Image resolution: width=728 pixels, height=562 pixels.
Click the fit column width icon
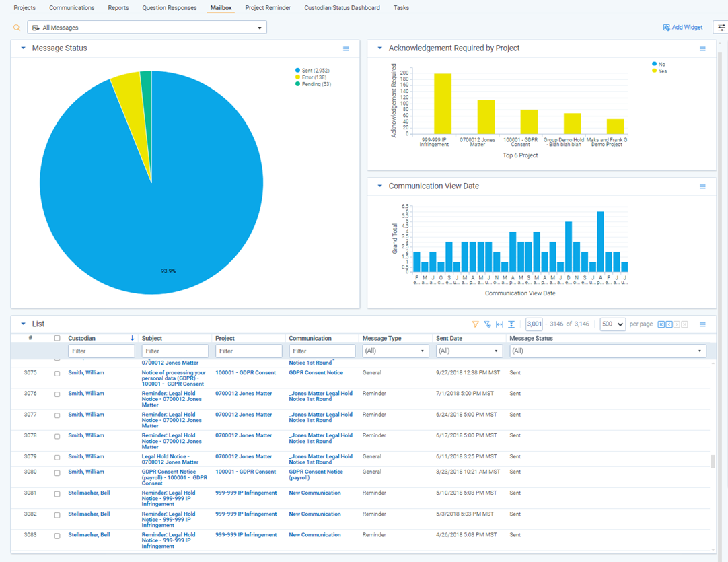pos(499,324)
